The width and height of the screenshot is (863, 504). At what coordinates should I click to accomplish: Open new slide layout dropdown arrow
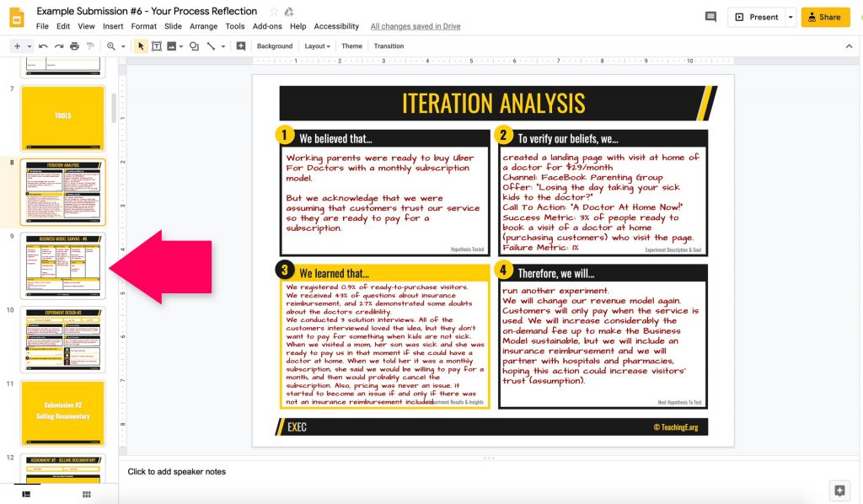(29, 46)
